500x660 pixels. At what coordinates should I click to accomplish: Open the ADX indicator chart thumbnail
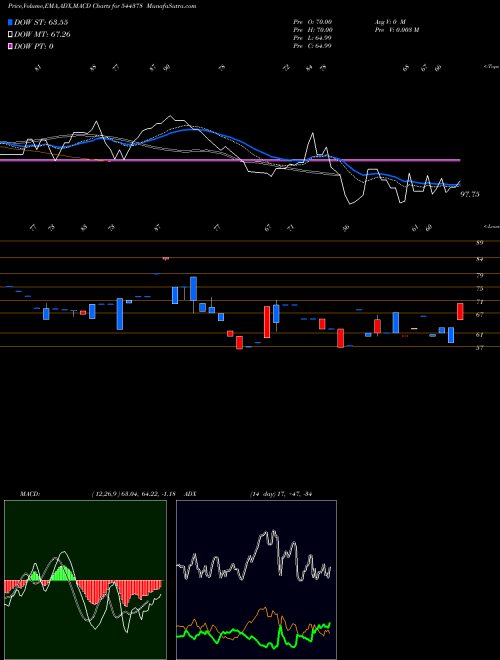click(x=256, y=580)
